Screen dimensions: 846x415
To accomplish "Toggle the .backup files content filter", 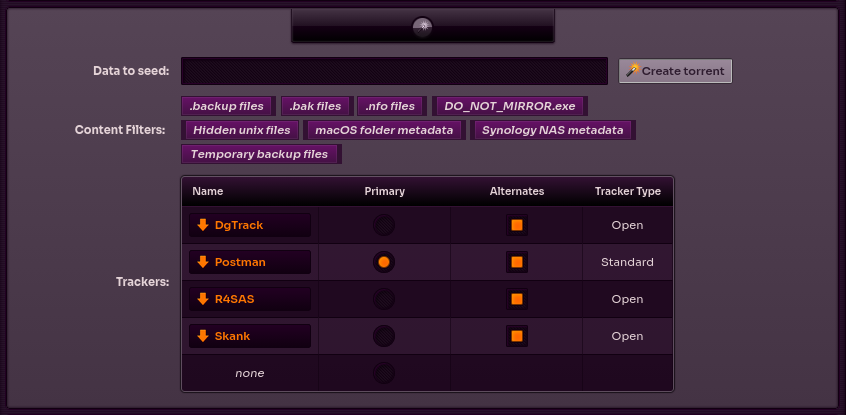I will point(227,106).
